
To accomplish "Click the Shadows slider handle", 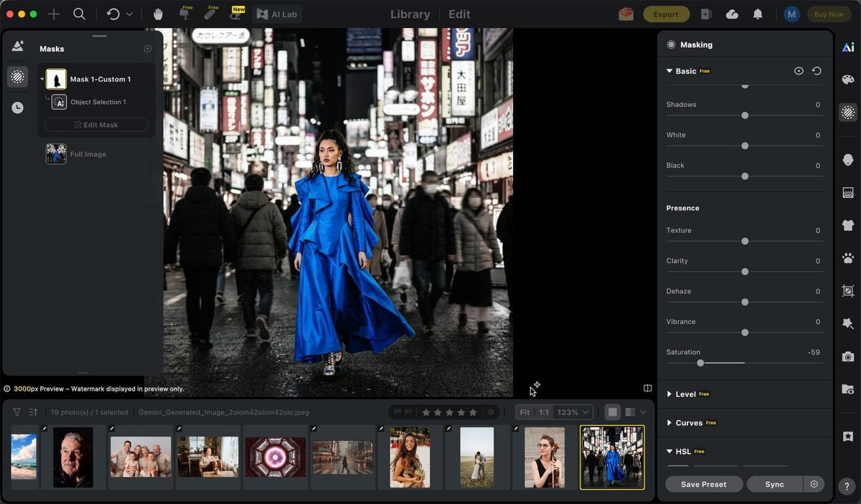I will [745, 115].
